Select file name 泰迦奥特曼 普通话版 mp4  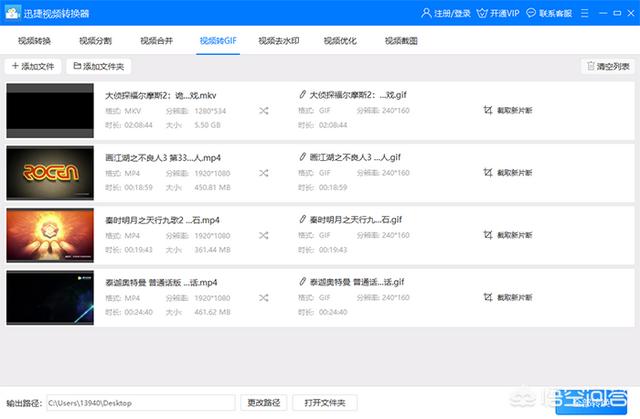point(161,282)
